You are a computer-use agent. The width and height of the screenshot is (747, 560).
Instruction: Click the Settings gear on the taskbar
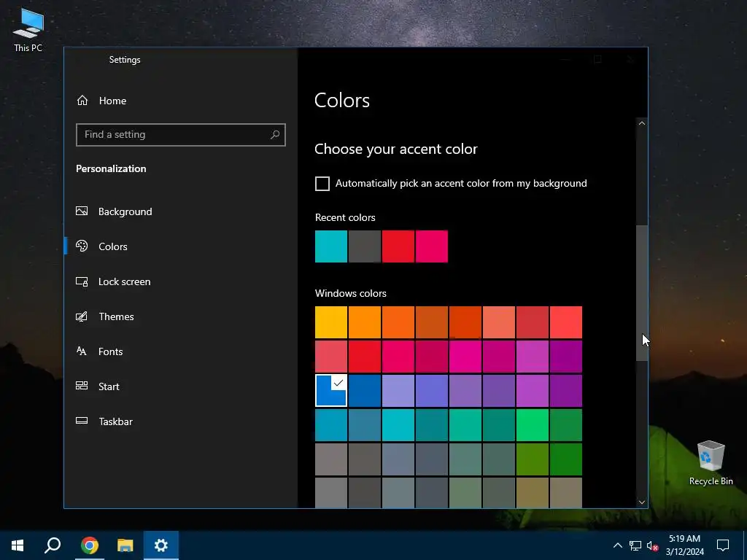click(161, 545)
